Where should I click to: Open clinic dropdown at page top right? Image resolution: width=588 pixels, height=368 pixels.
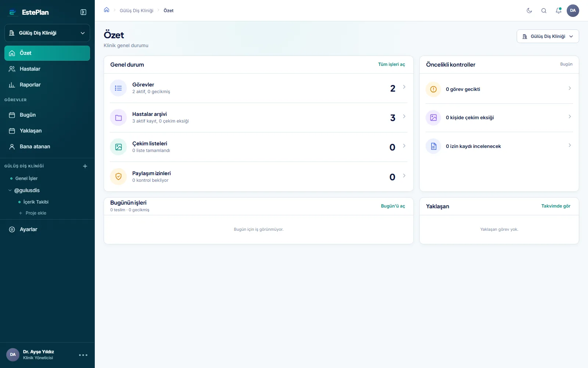[x=548, y=36]
